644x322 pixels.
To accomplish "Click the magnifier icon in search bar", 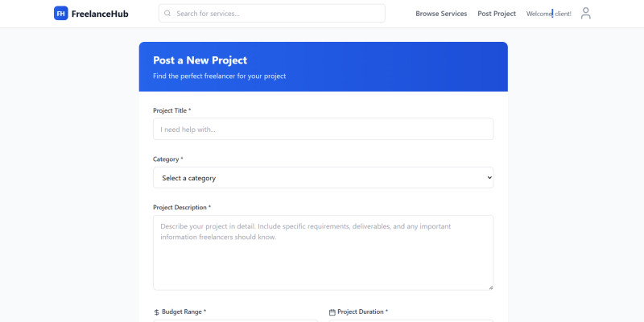I will [167, 14].
